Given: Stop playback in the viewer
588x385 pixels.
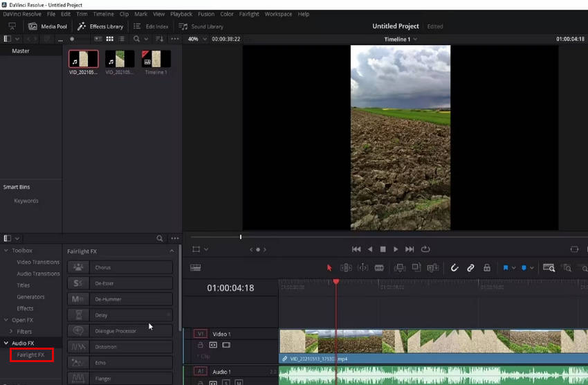Looking at the screenshot, I should click(x=383, y=249).
